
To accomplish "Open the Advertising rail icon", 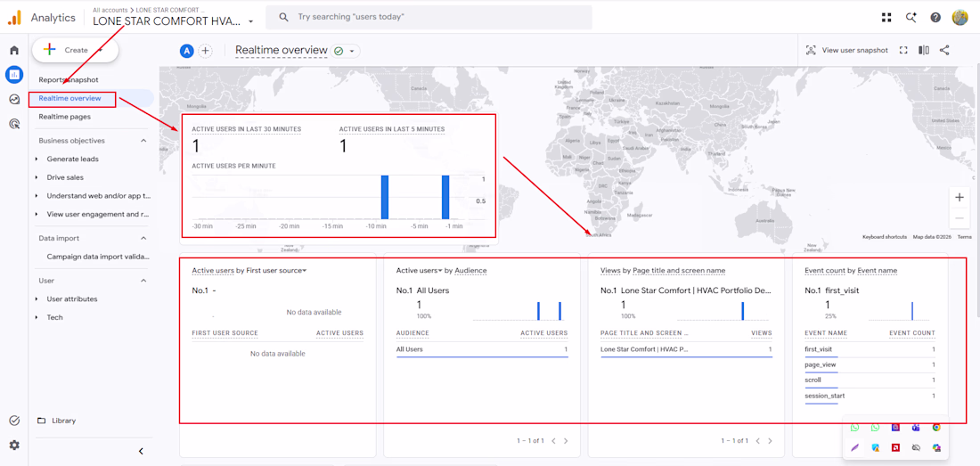I will pos(13,124).
